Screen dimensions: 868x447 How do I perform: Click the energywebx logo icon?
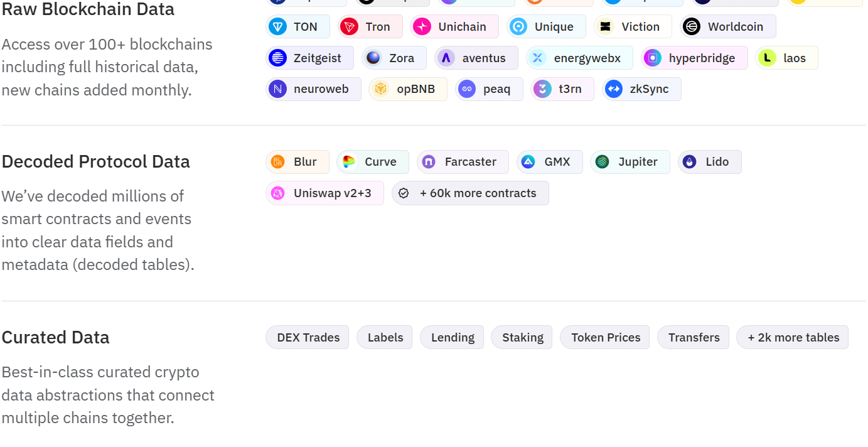point(538,58)
